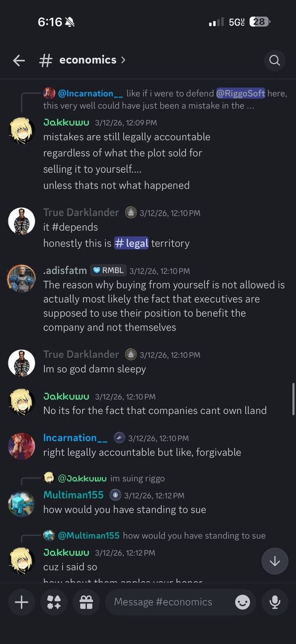Tap the battery indicator in the status bar
This screenshot has width=296, height=644.
[260, 22]
